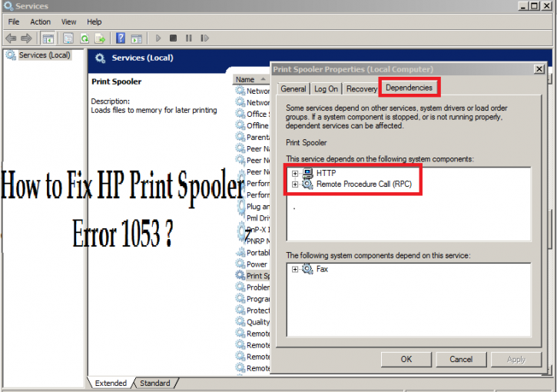Expand the Remote Procedure Call (RPC) node
The width and height of the screenshot is (557, 392).
click(295, 184)
